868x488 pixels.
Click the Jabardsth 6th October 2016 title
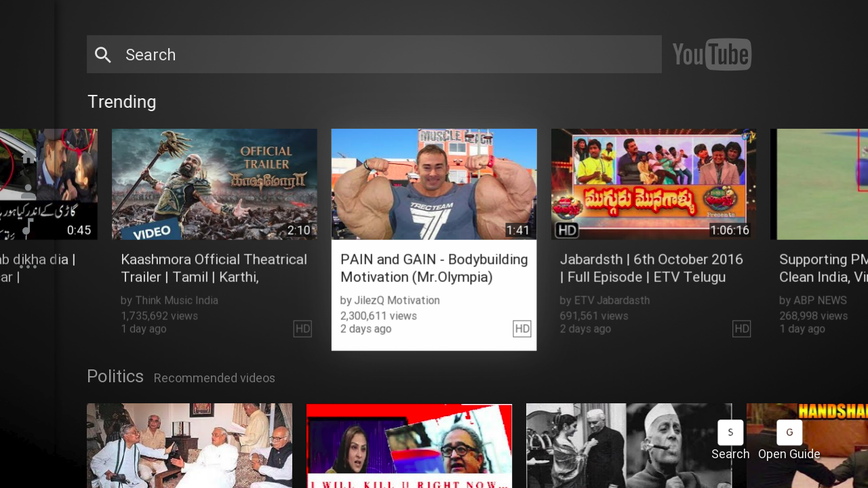click(652, 268)
